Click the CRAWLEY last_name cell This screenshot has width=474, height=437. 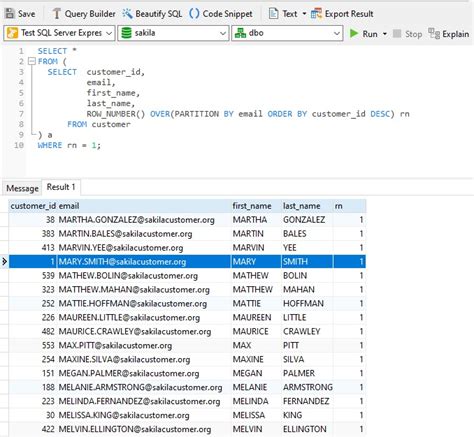[x=307, y=331]
